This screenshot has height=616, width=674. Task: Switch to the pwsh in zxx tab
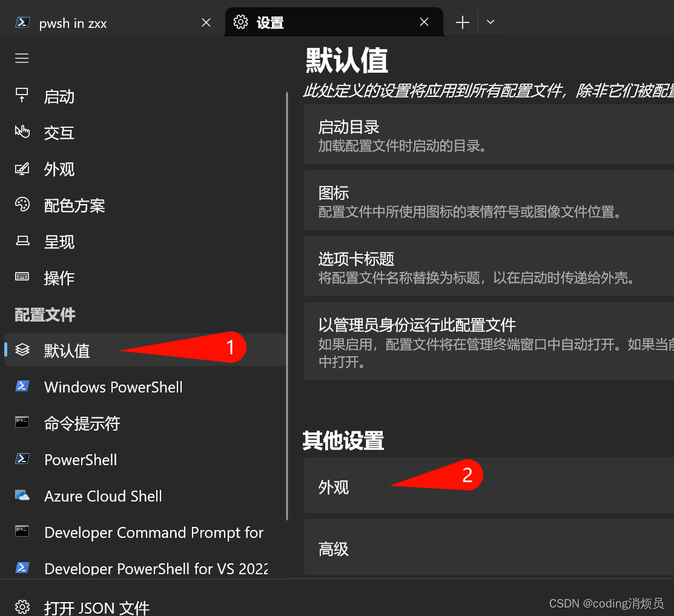(x=113, y=22)
